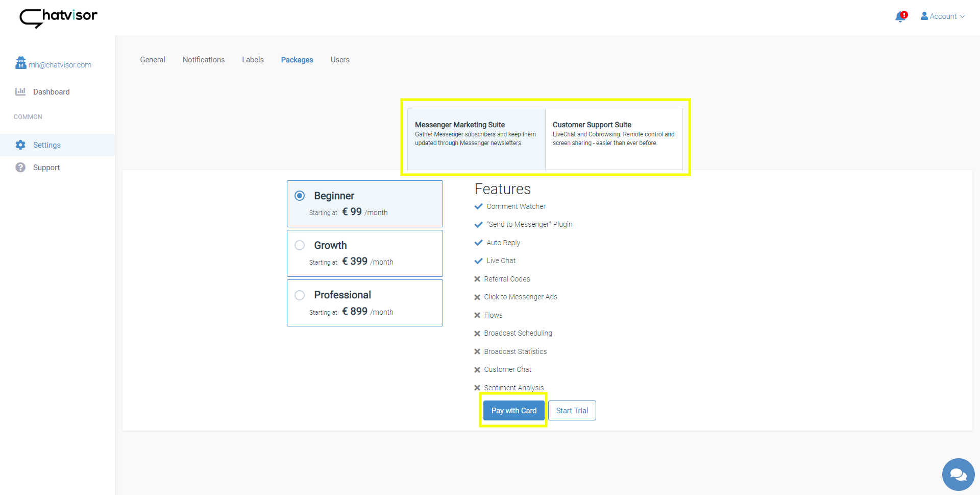This screenshot has height=495, width=980.
Task: Click the checkmark next to Send to Messenger Plugin
Action: tap(478, 224)
